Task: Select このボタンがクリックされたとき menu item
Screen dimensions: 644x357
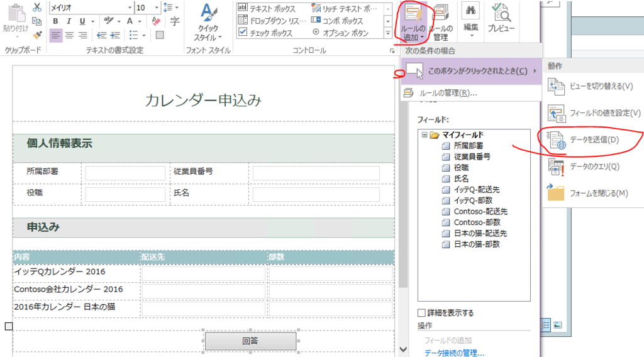Action: 471,71
